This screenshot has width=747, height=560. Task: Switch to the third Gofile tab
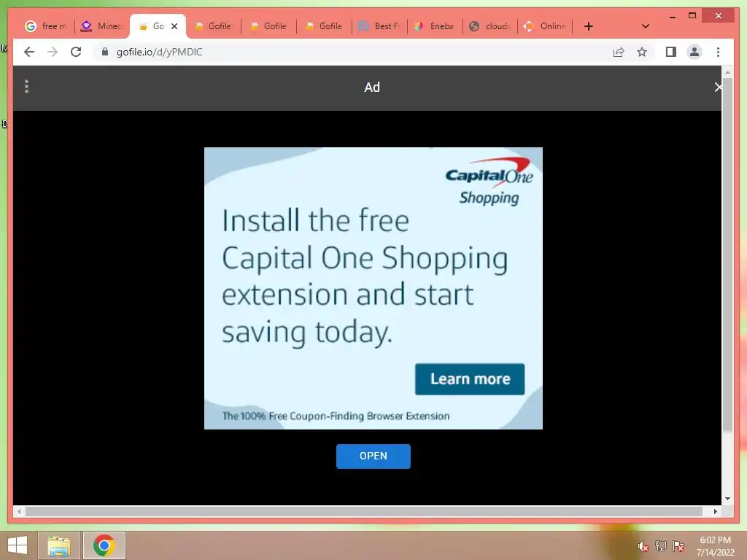click(268, 26)
